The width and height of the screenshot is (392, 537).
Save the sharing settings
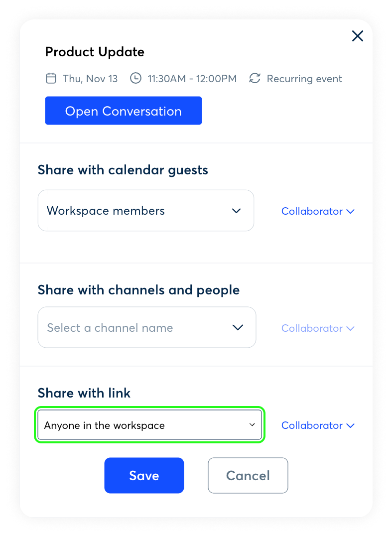pos(144,476)
